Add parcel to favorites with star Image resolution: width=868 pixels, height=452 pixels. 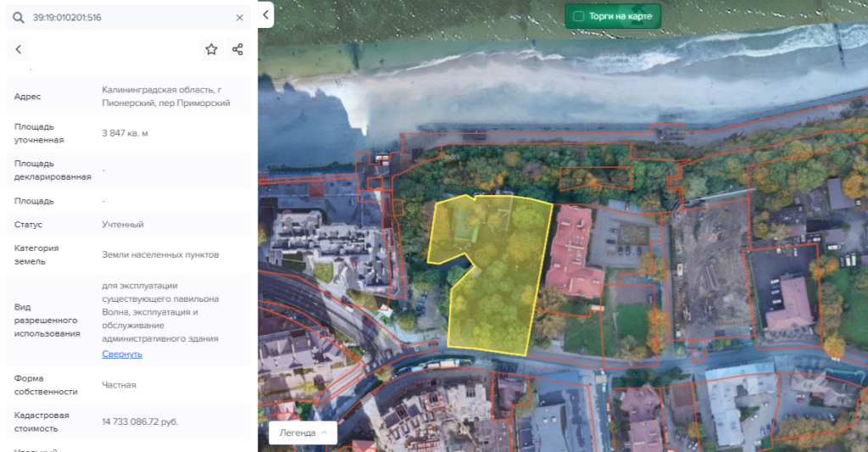coord(211,49)
